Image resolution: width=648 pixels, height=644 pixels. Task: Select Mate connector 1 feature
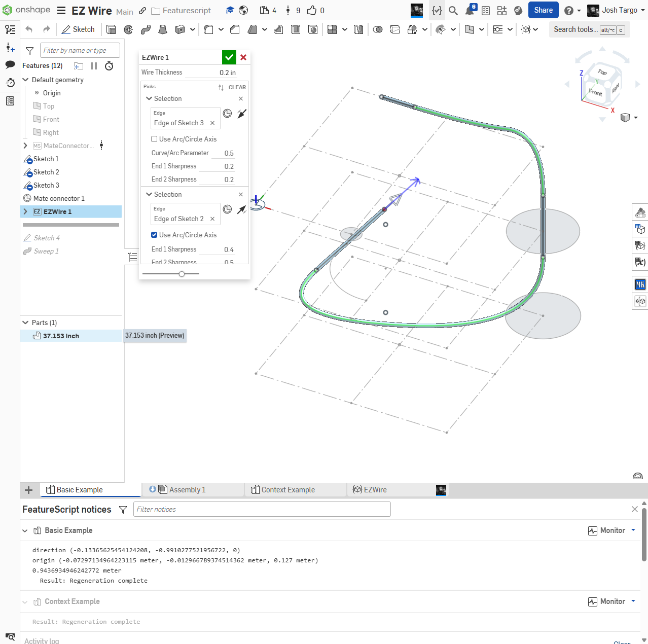coord(59,198)
